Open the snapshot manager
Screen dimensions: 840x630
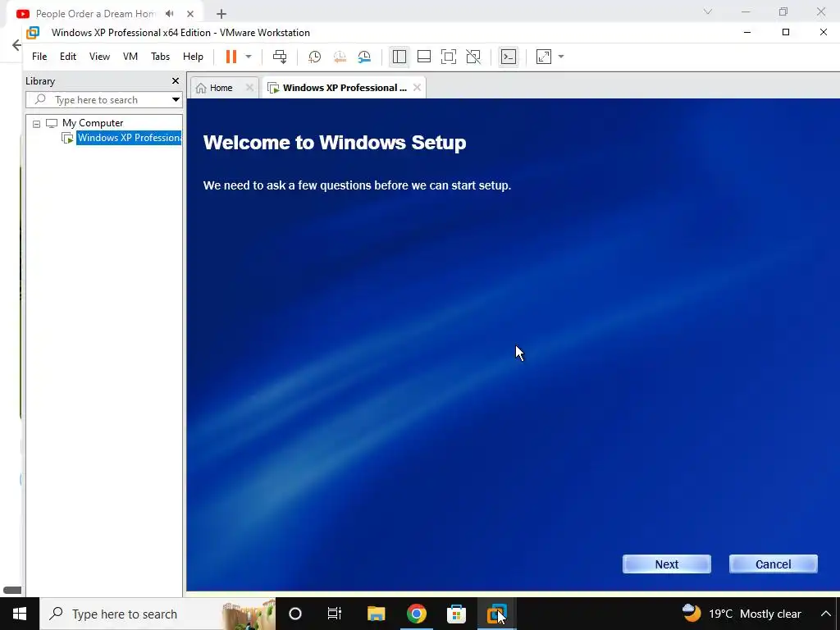click(x=364, y=57)
